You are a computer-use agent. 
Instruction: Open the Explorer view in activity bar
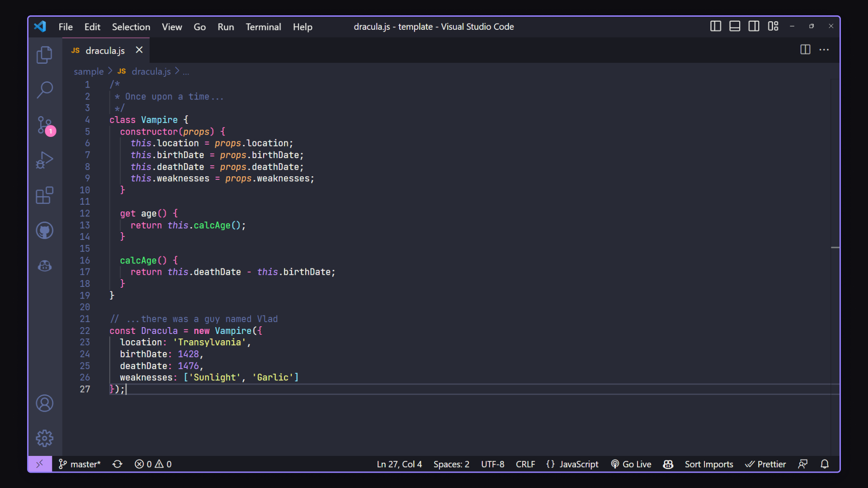(44, 55)
